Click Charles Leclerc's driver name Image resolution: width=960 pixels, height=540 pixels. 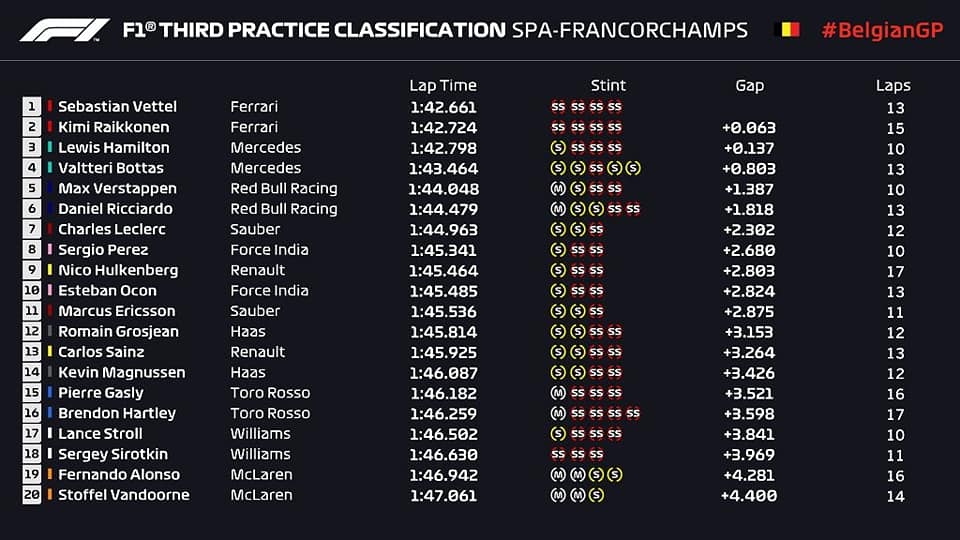coord(111,229)
